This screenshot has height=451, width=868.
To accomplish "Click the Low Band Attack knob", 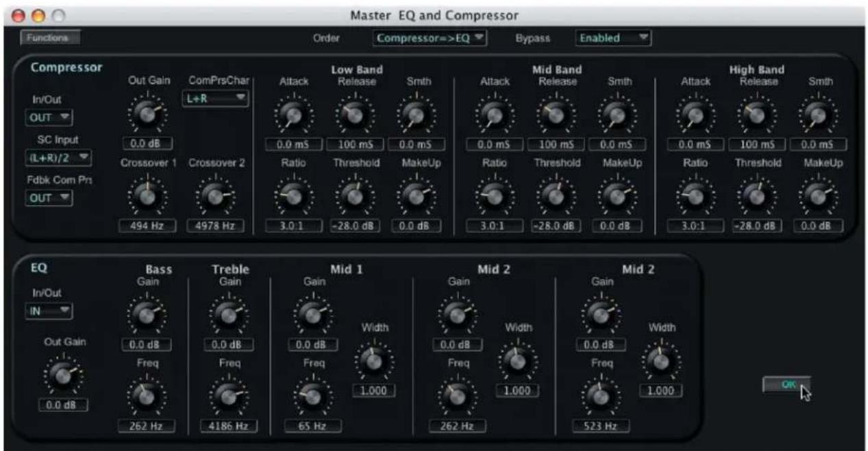I will click(294, 116).
